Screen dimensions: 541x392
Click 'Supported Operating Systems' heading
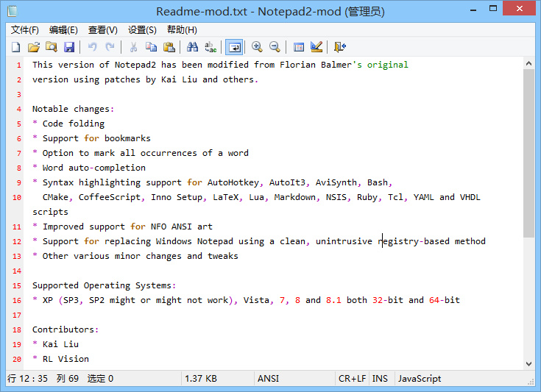(x=102, y=286)
